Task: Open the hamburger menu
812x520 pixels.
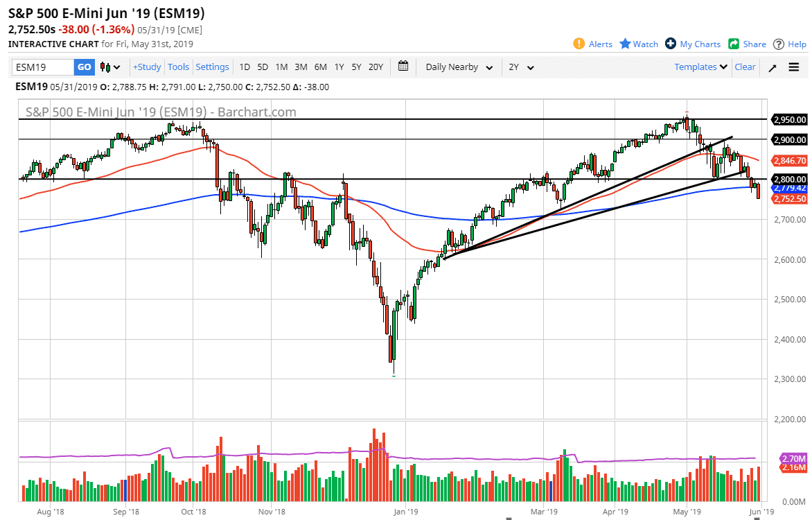Action: pos(794,67)
